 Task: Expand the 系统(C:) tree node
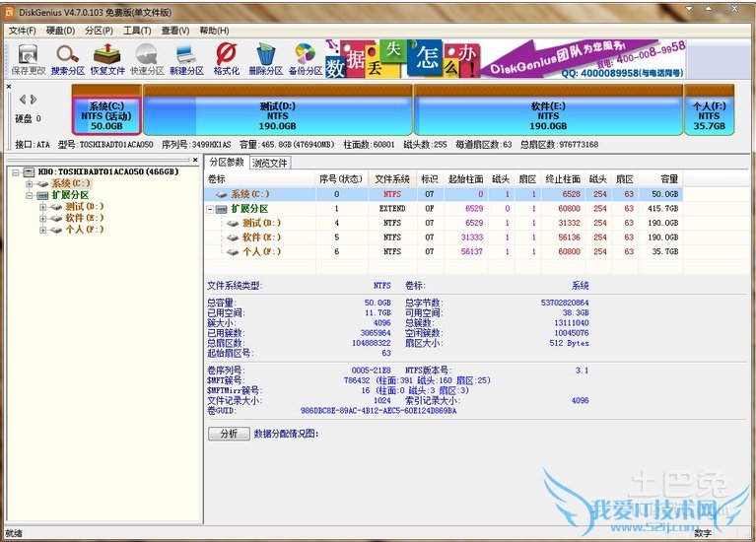(x=30, y=183)
